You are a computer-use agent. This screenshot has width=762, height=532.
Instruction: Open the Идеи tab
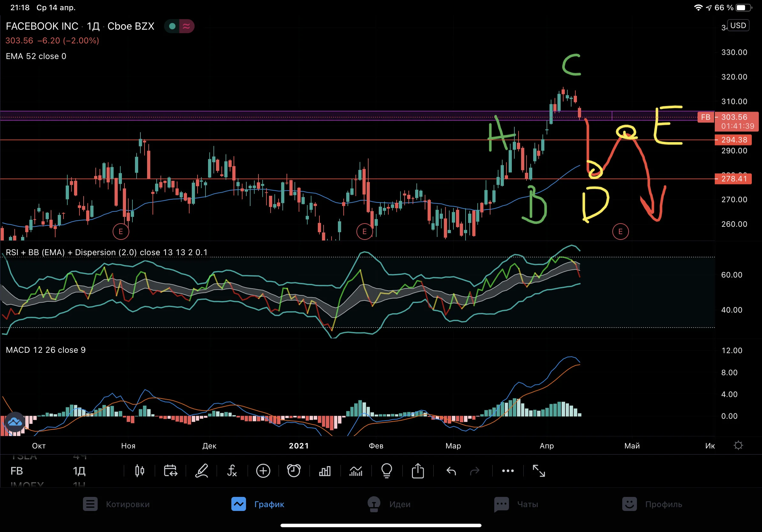coord(389,504)
